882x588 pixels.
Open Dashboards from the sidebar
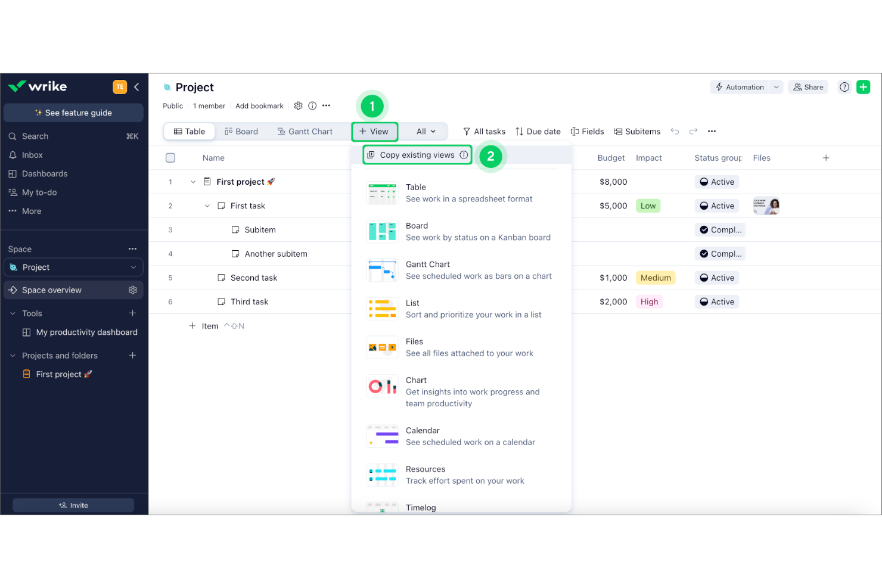click(44, 173)
